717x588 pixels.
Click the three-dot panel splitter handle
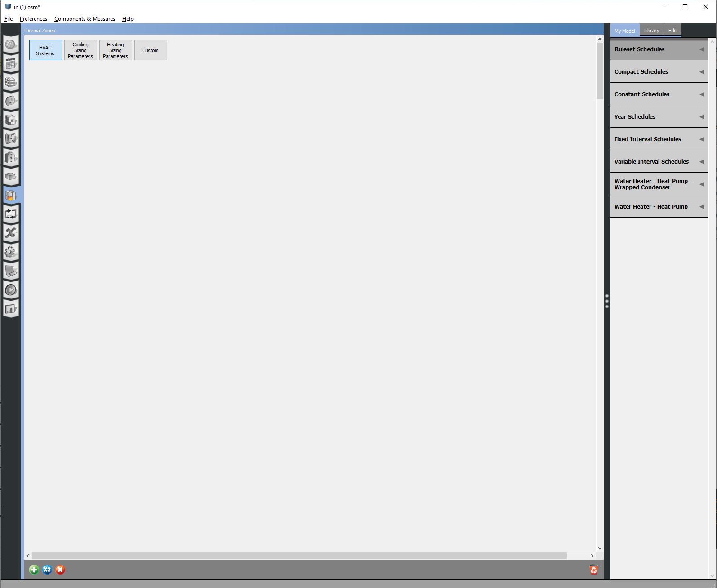point(607,301)
